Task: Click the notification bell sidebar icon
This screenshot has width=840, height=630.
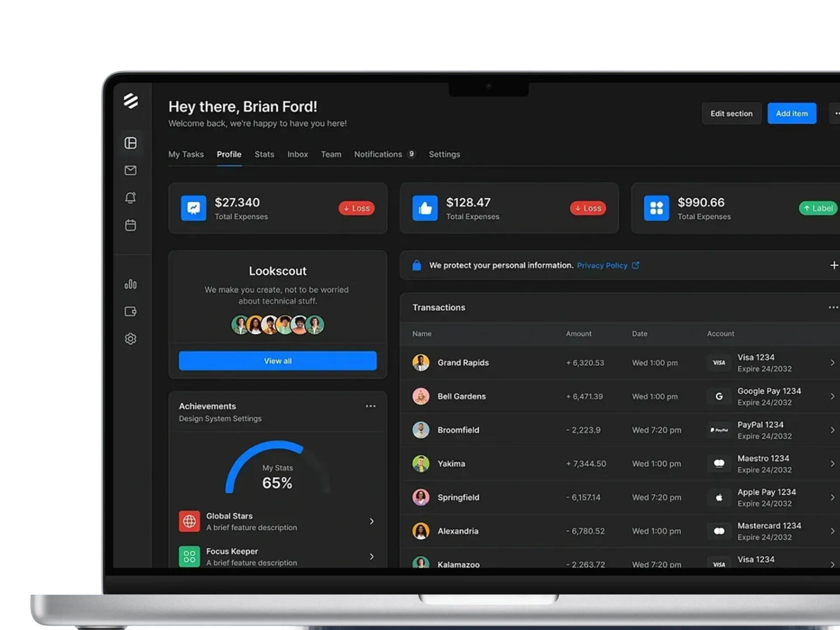Action: (130, 198)
